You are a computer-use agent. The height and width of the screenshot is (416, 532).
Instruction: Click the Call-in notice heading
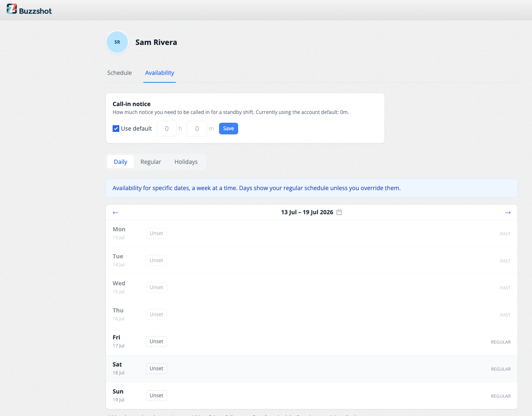click(x=131, y=104)
